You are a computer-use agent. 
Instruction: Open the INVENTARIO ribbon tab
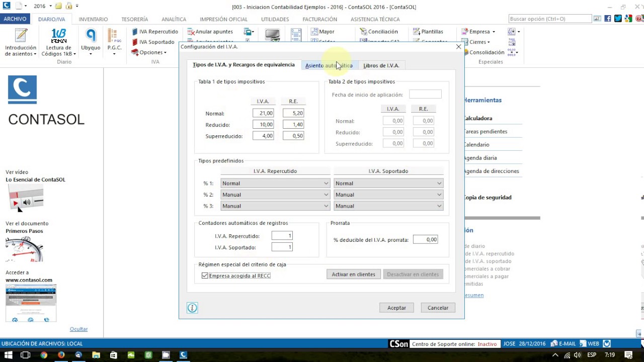(93, 19)
